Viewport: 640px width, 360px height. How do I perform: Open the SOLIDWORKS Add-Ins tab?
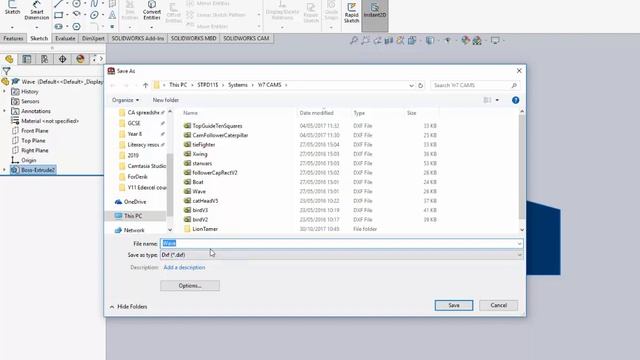pos(138,38)
